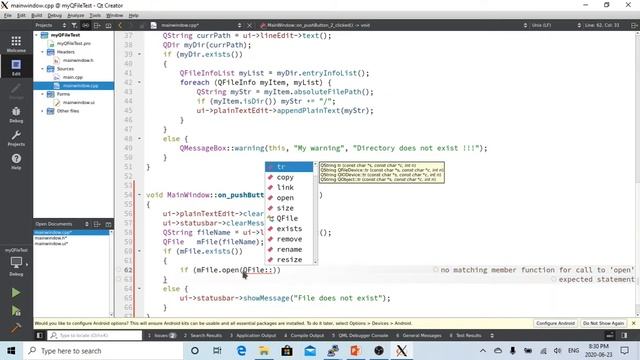Open the Help mode
Viewport: 640px width, 360px height.
16,162
